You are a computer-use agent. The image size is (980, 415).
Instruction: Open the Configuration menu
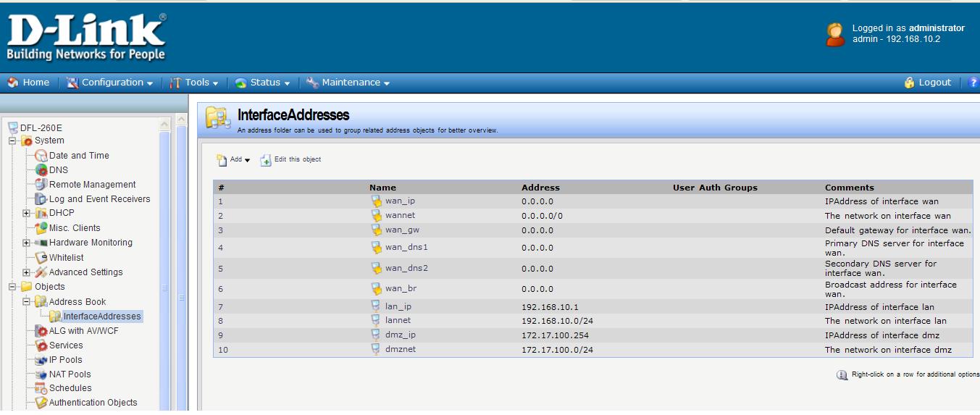(x=111, y=83)
